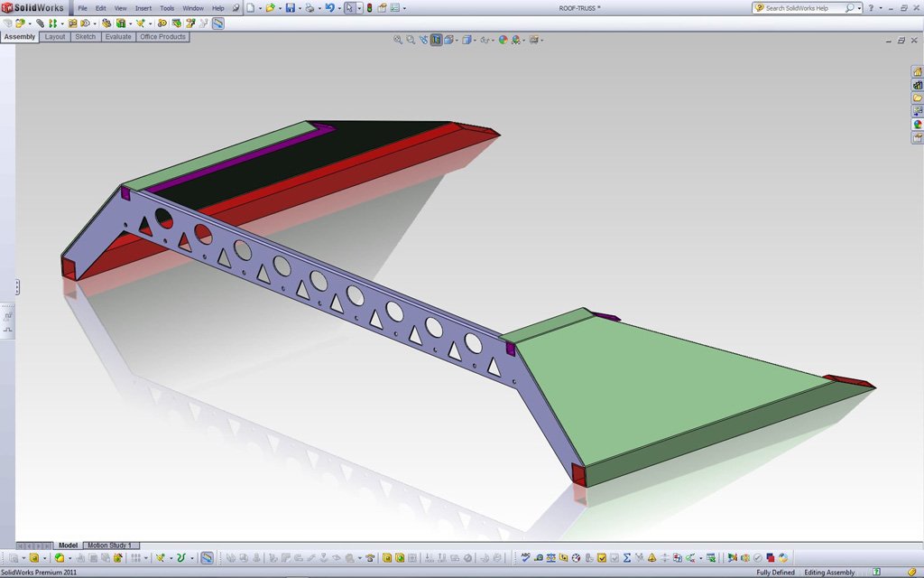Open Appearances color ball in right task pane
The height and width of the screenshot is (578, 924).
pyautogui.click(x=918, y=125)
